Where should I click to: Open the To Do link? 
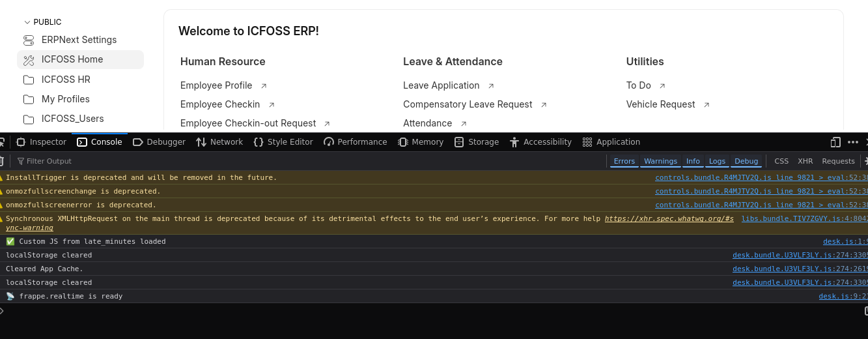[x=639, y=85]
